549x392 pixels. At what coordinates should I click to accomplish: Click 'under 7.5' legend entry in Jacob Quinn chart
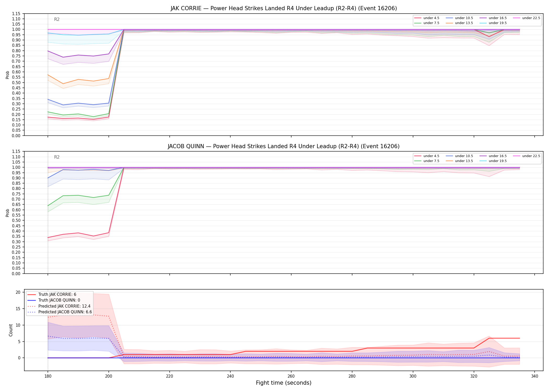tap(427, 161)
